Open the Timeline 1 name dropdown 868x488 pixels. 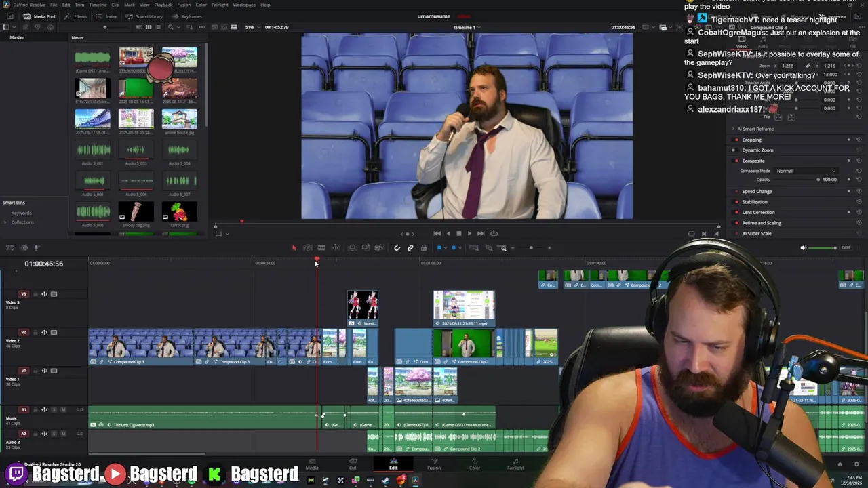466,28
